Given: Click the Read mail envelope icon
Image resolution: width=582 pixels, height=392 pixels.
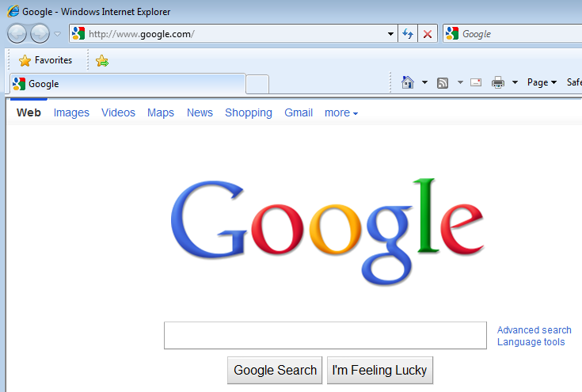Looking at the screenshot, I should [476, 82].
